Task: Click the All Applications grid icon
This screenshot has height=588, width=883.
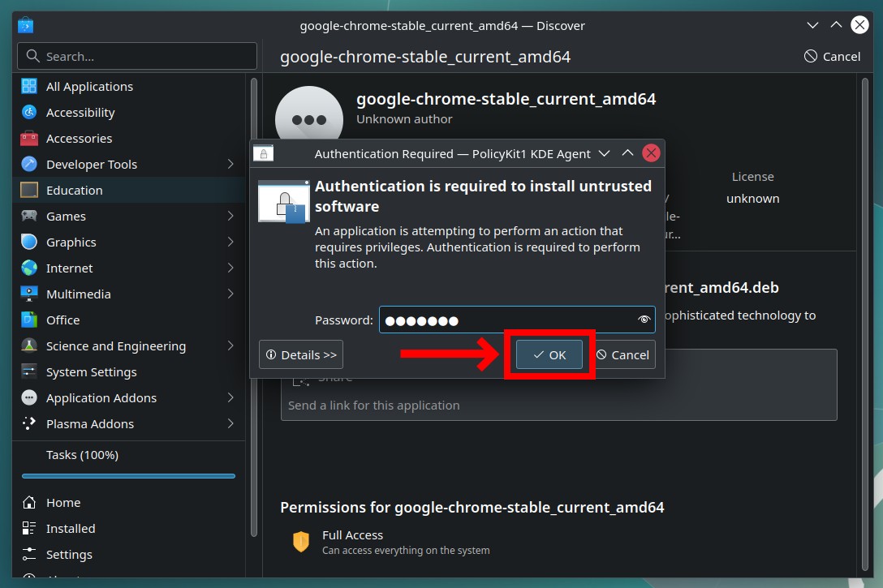Action: pos(28,86)
